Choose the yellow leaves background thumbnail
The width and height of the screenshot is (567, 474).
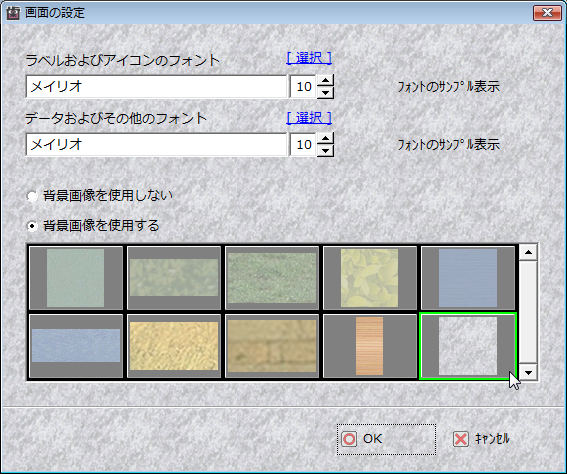370,278
